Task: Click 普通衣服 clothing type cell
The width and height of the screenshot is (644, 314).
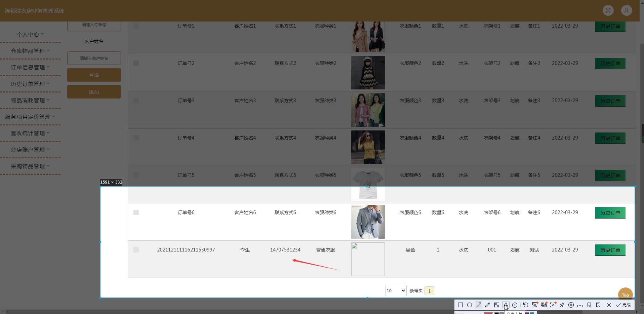Action: [x=325, y=250]
